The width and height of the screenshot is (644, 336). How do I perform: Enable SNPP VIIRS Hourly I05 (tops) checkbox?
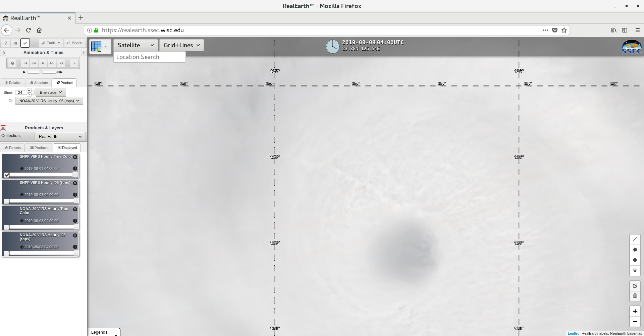pyautogui.click(x=6, y=201)
